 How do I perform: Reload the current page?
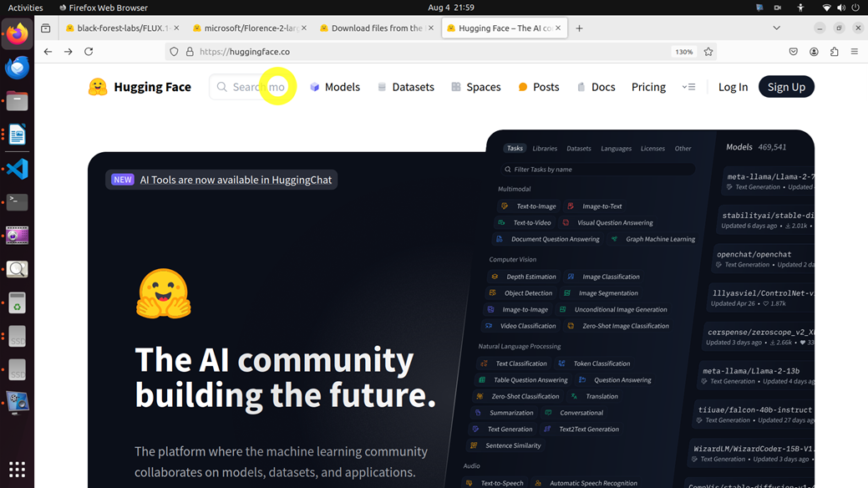click(89, 52)
